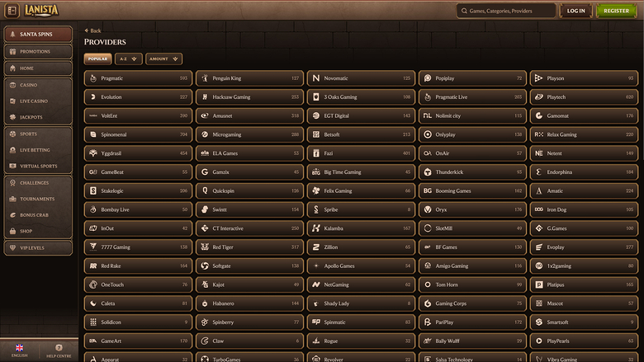The image size is (644, 362).
Task: Expand the A-Z sort dropdown
Action: coord(129,59)
